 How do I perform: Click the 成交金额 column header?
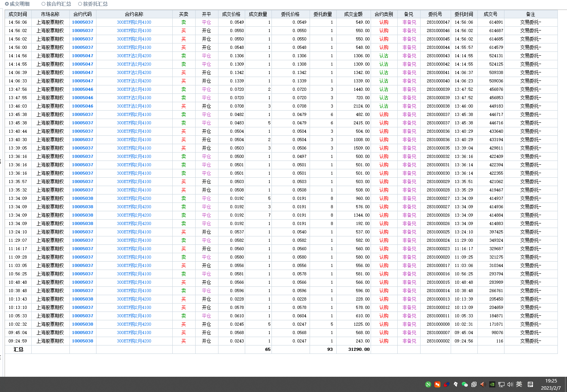(x=353, y=14)
